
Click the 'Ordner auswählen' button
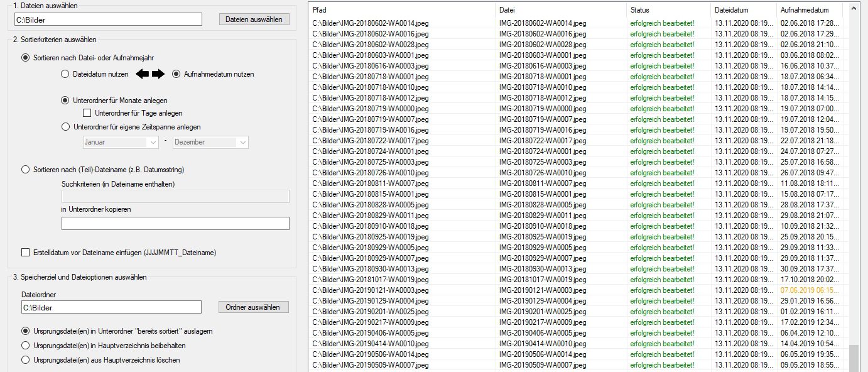click(253, 307)
